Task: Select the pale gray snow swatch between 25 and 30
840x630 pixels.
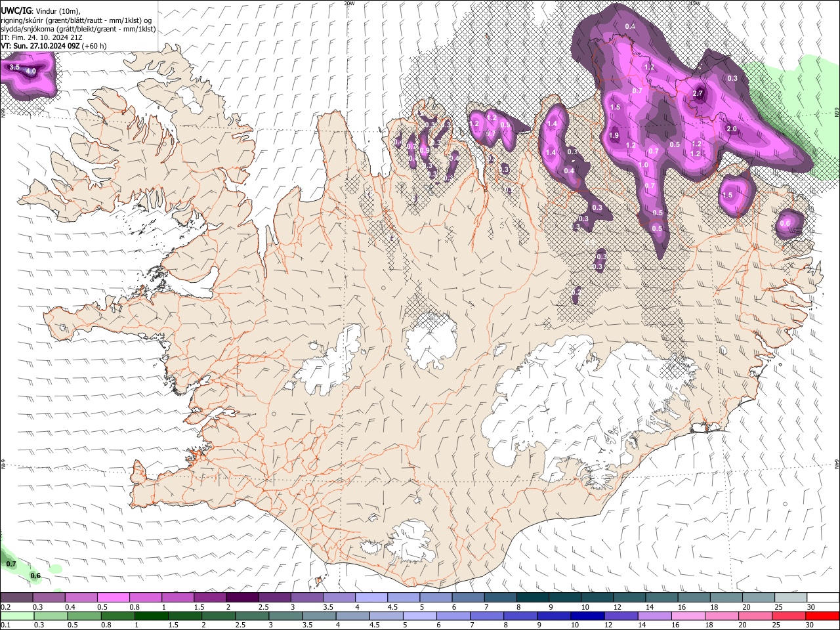Action: tap(791, 597)
